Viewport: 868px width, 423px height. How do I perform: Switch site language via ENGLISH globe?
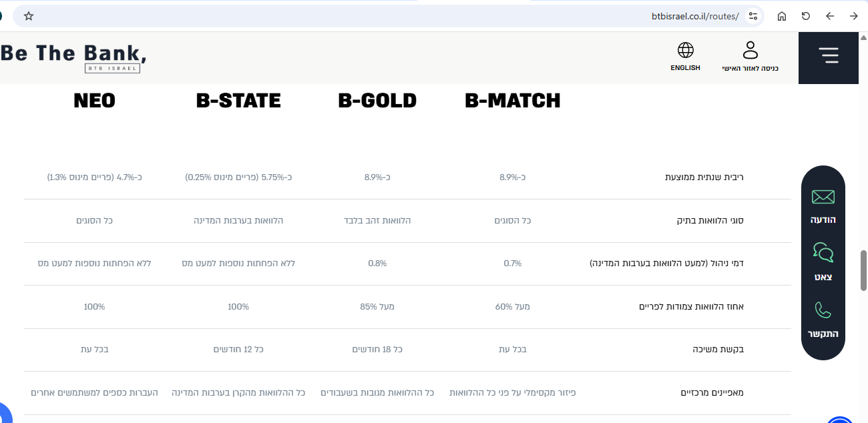coord(685,56)
